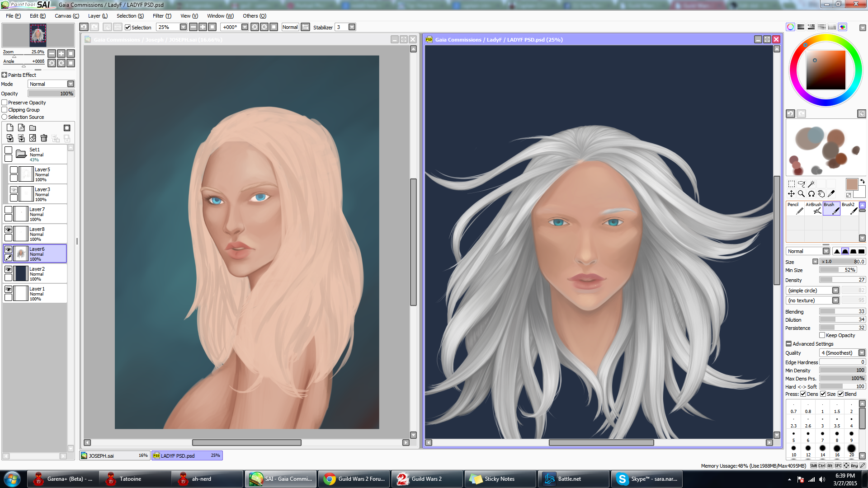Create a new linework layer
Screen dimensions: 868x488
(x=21, y=128)
